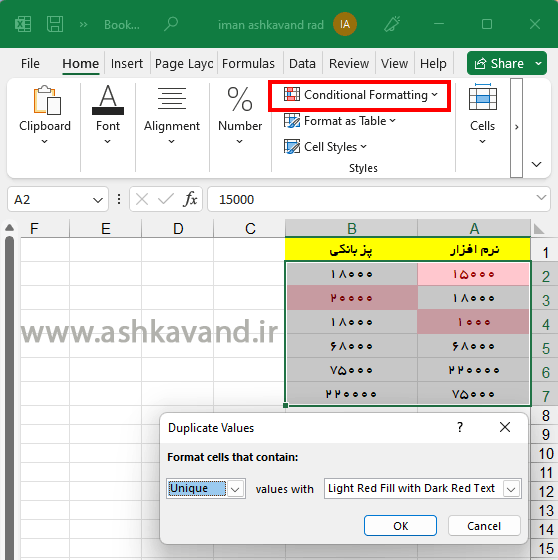Open the Cells group
Viewport: 558px width, 560px height.
point(482,115)
